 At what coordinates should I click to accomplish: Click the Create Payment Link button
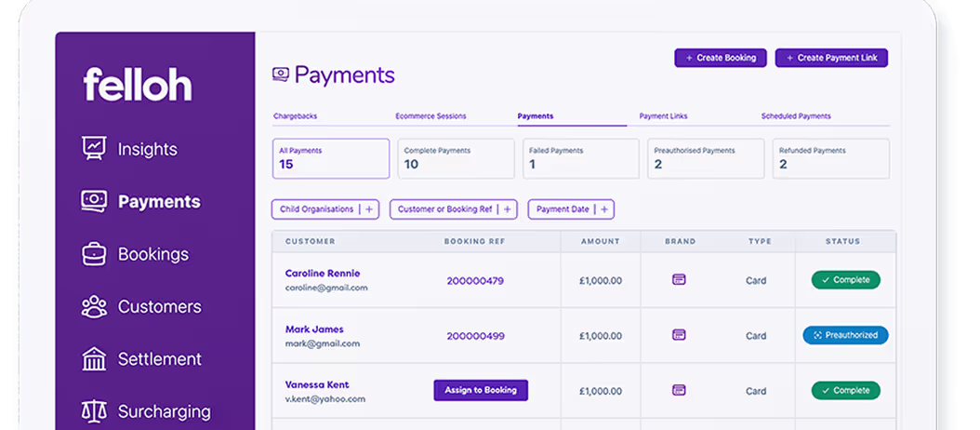pyautogui.click(x=831, y=58)
